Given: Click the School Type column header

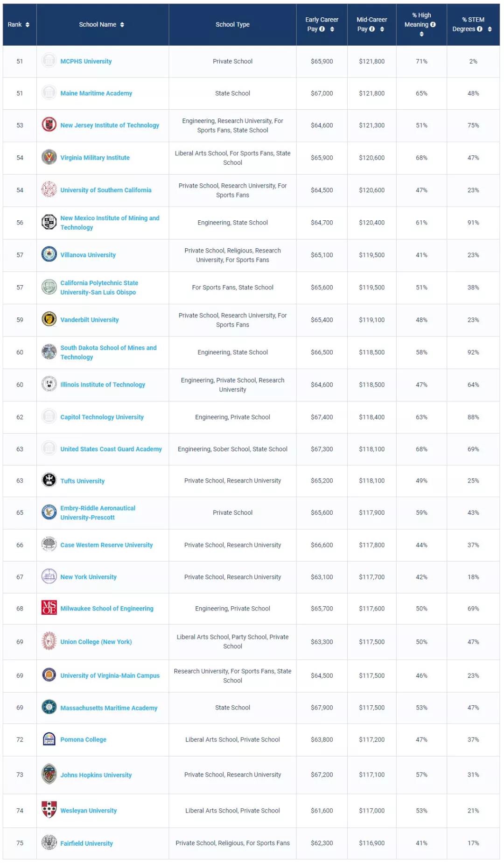Looking at the screenshot, I should pyautogui.click(x=232, y=24).
